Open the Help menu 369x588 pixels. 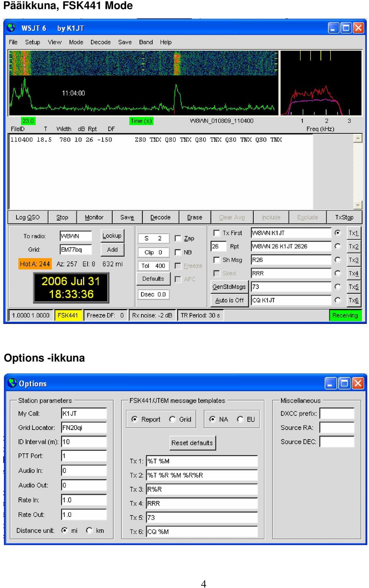point(166,42)
